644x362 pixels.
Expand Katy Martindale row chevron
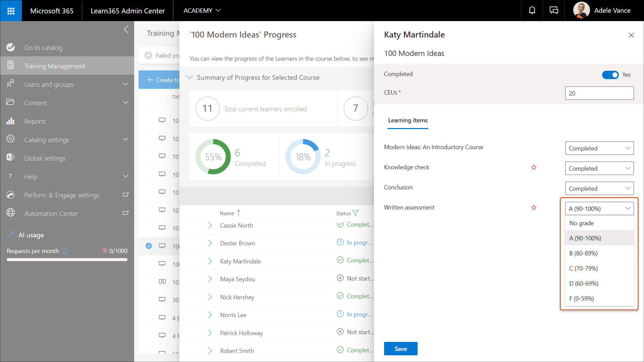[210, 261]
